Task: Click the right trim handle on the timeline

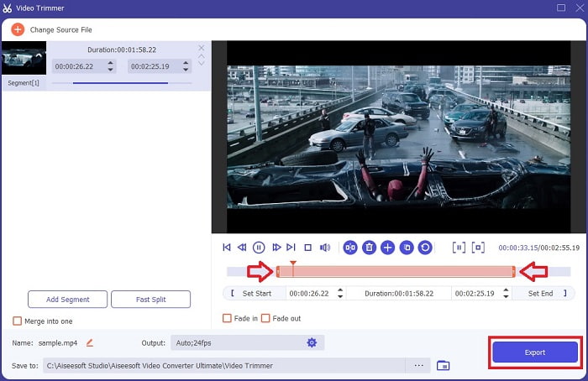Action: pyautogui.click(x=513, y=272)
